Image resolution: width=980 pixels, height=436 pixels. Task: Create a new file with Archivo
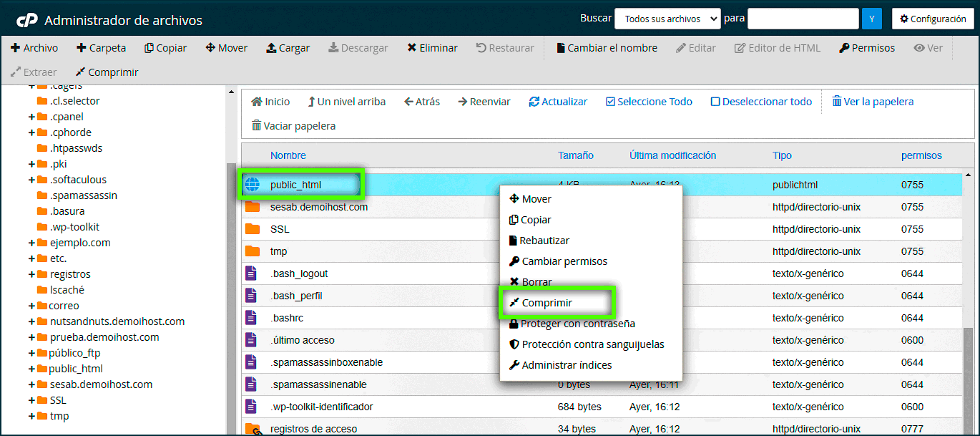[34, 47]
